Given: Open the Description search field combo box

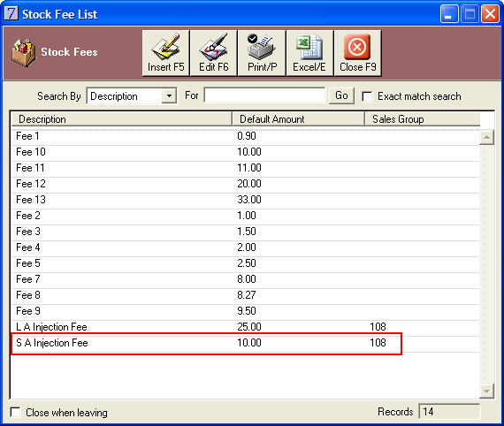Looking at the screenshot, I should tap(132, 95).
